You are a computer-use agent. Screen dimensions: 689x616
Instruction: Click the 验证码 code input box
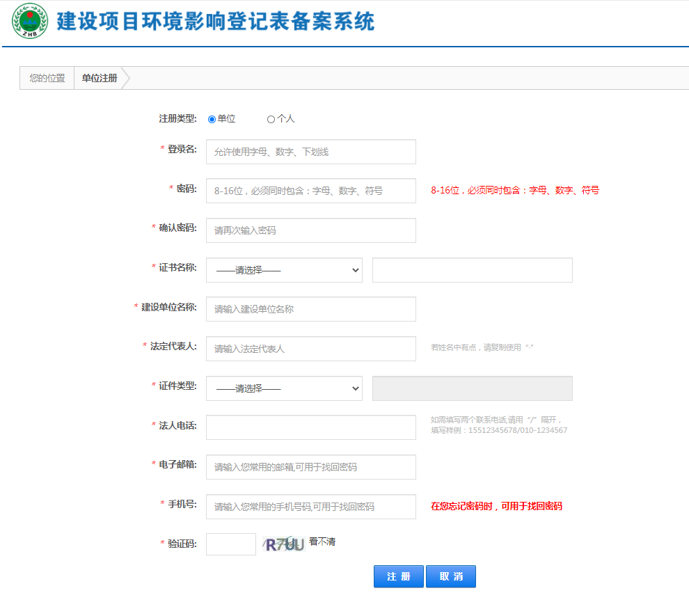tap(231, 544)
